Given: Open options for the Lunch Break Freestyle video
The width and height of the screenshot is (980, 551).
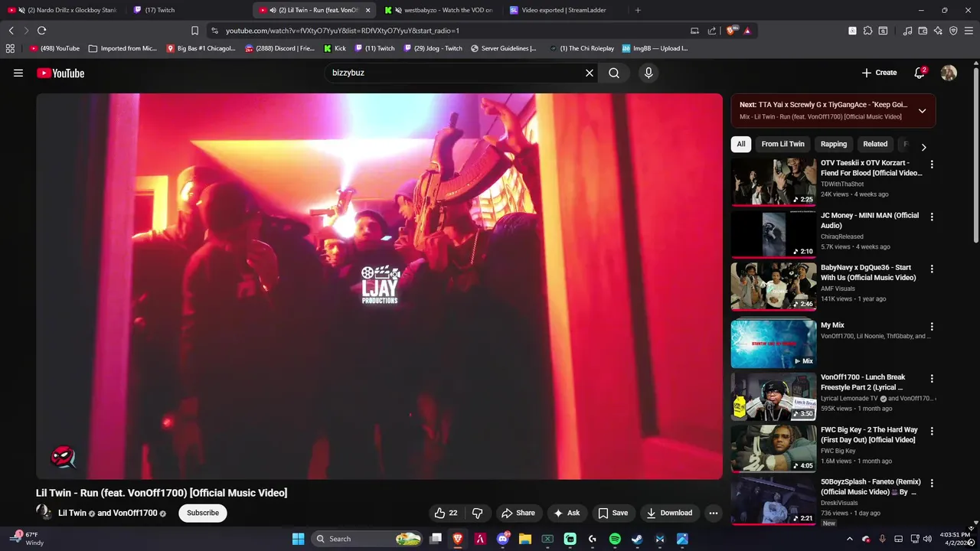Looking at the screenshot, I should coord(932,379).
